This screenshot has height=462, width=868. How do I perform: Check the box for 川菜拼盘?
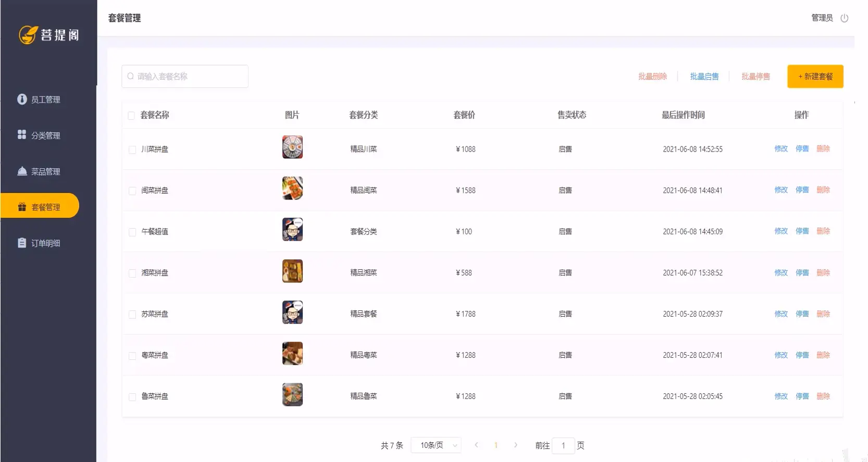(x=132, y=149)
